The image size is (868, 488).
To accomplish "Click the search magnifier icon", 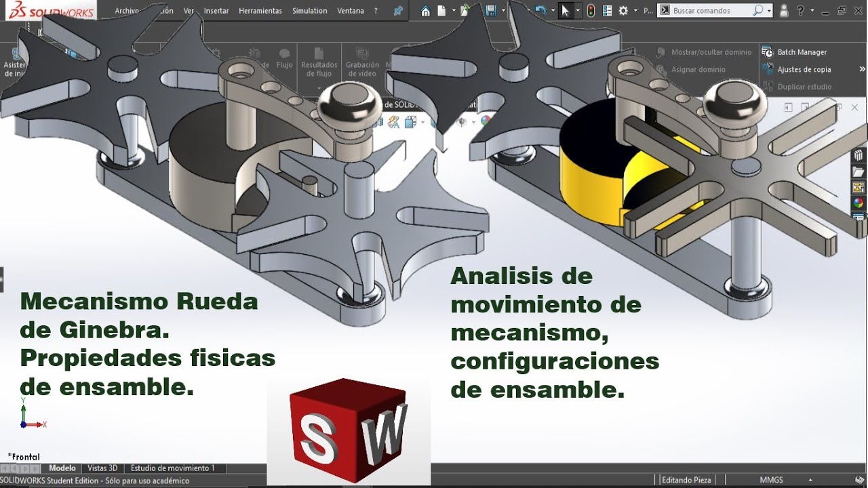I will pos(758,11).
